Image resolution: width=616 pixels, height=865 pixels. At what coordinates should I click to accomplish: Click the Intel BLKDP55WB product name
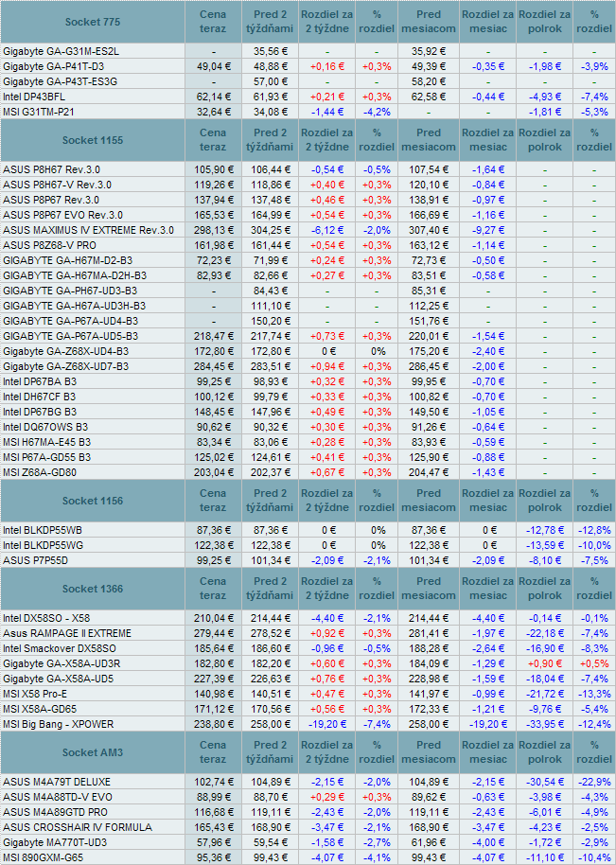43,530
